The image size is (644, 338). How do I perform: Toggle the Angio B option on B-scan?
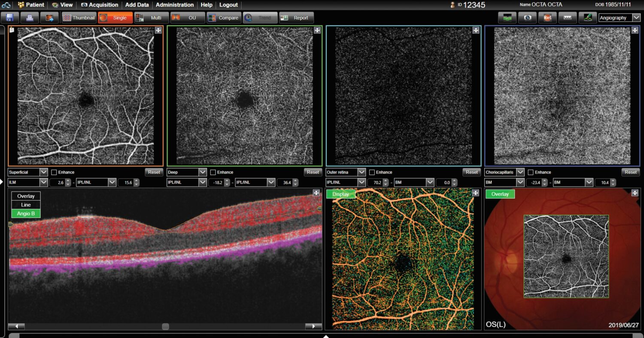[26, 213]
